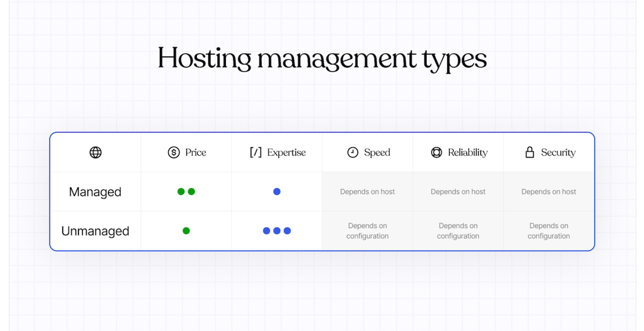The height and width of the screenshot is (331, 644).
Task: Click the lifebuoy icon beside Reliability
Action: pyautogui.click(x=436, y=152)
